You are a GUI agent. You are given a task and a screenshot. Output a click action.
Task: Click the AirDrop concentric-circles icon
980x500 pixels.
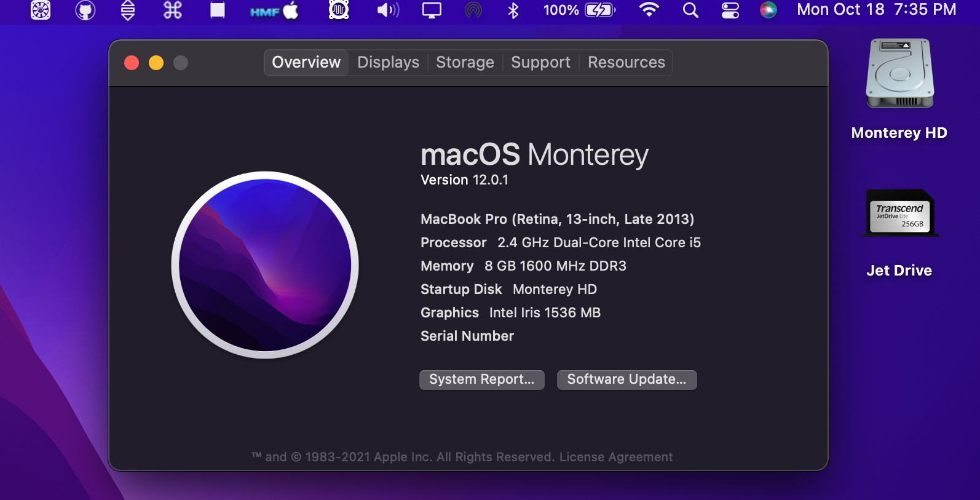tap(473, 10)
